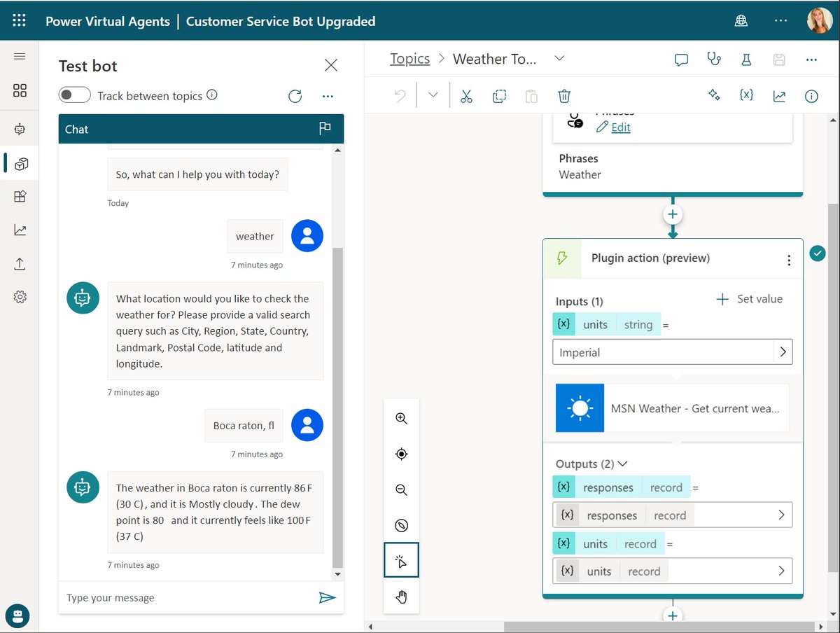The height and width of the screenshot is (633, 840).
Task: Select the hand pan tool
Action: click(x=401, y=597)
